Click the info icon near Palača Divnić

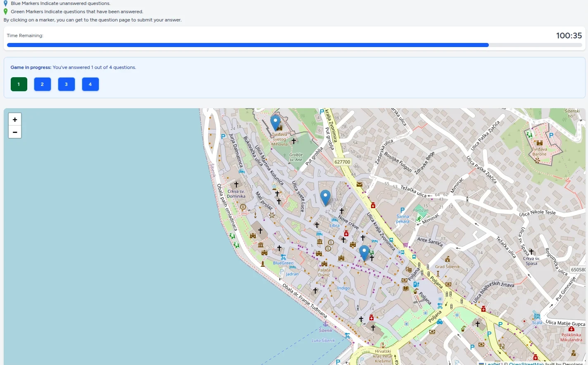(x=329, y=248)
